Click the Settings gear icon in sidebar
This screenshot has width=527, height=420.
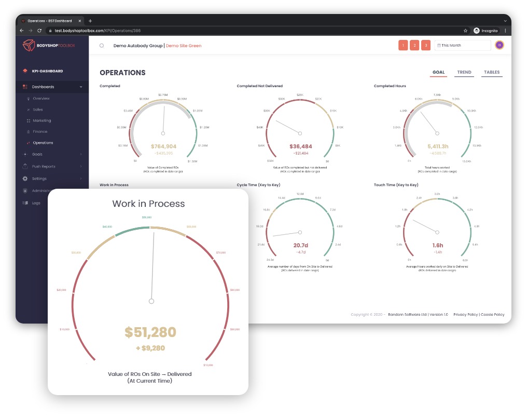click(x=25, y=179)
